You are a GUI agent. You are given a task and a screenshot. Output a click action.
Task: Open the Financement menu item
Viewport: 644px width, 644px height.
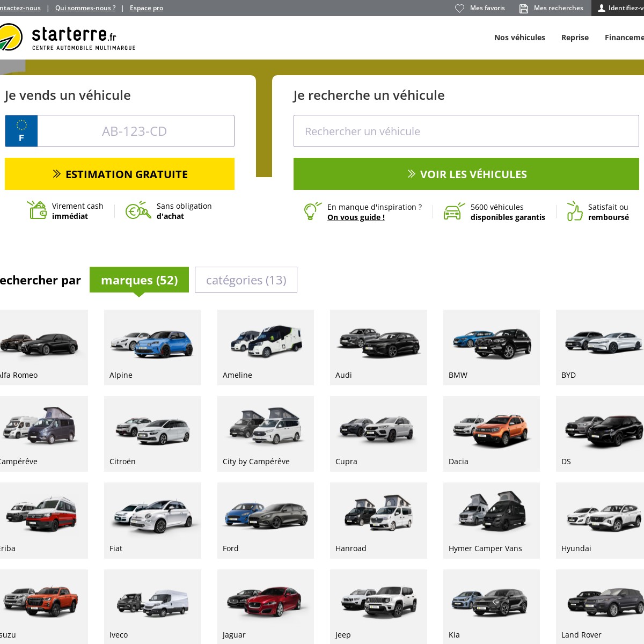pos(624,38)
